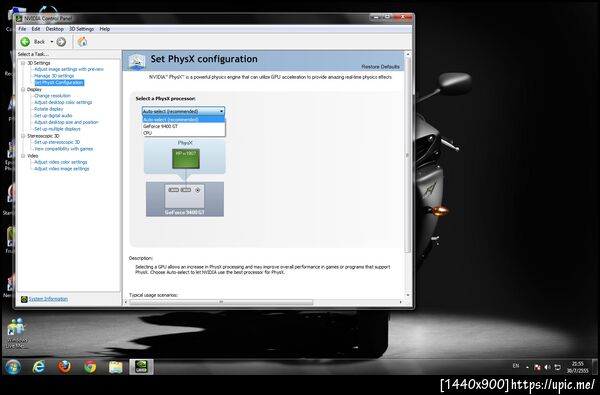Click the green Back arrow icon
This screenshot has height=395, width=600.
coord(25,42)
